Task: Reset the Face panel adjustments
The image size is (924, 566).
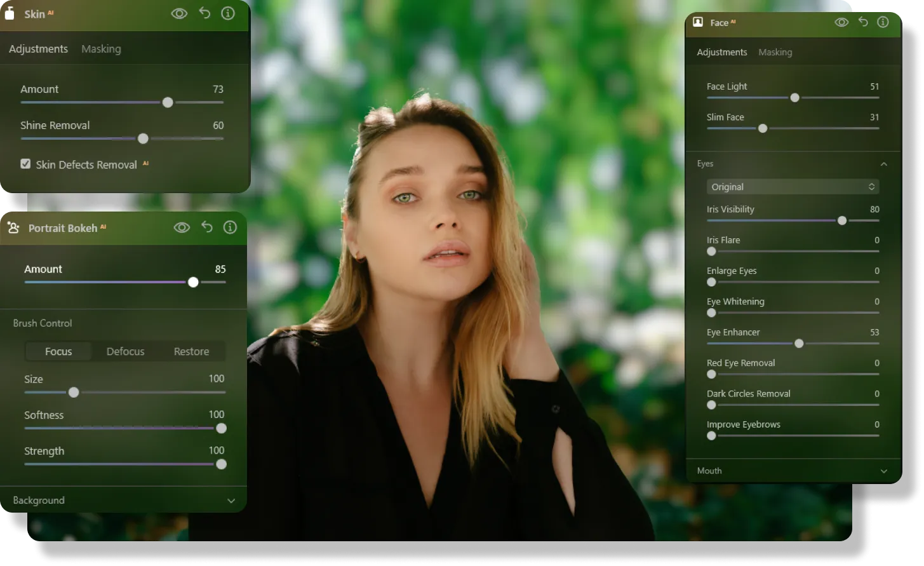Action: point(863,22)
